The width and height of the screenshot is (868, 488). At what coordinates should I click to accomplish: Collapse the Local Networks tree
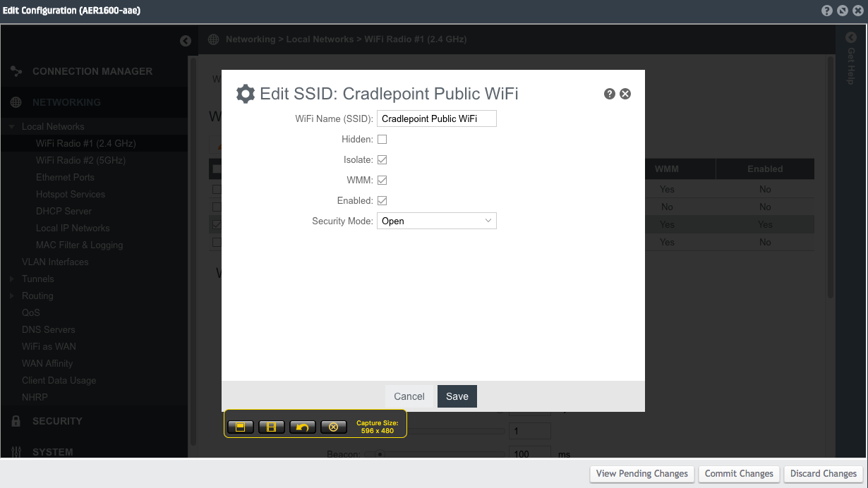coord(12,127)
